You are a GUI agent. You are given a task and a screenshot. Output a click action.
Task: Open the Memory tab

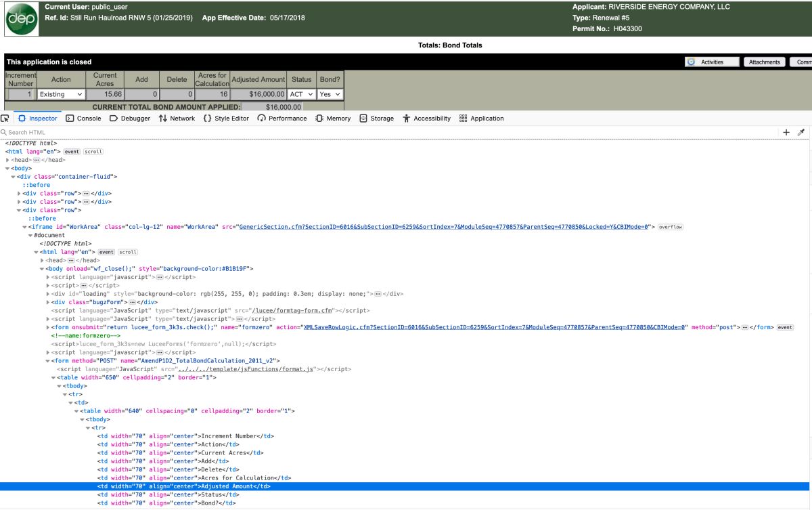tap(333, 119)
